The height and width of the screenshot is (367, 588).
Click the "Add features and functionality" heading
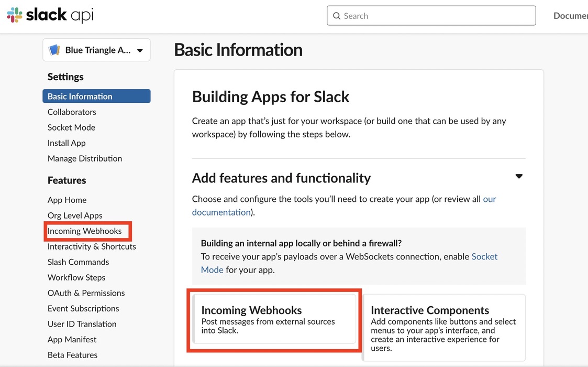click(x=281, y=178)
